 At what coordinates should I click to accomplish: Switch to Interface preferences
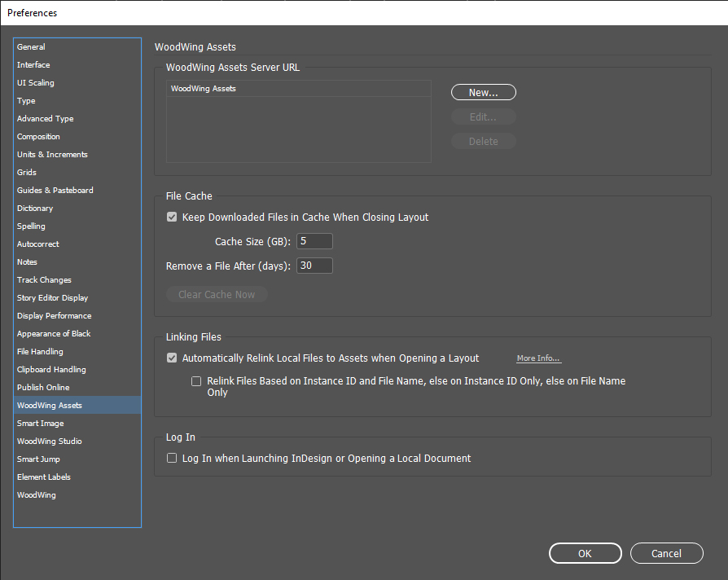coord(33,65)
